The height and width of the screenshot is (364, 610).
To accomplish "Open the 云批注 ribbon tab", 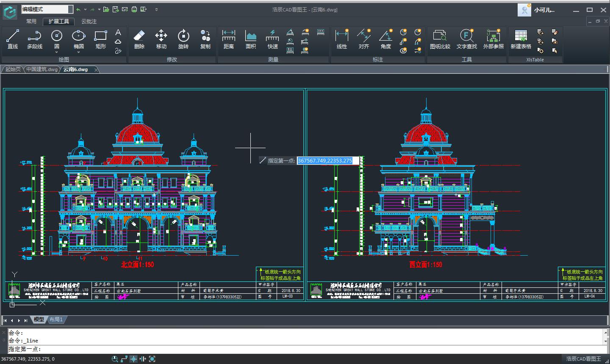I will 89,21.
